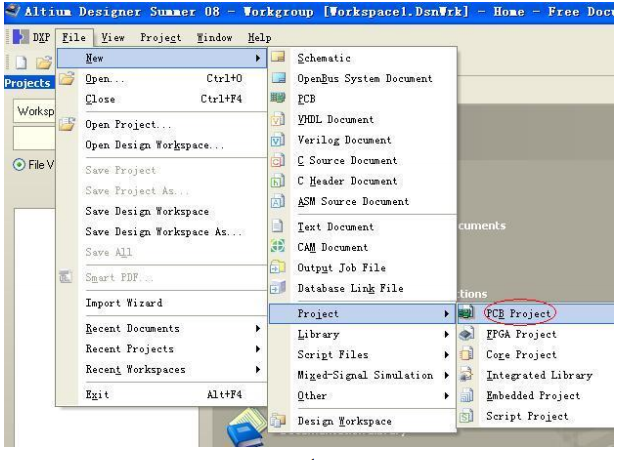Choose Open Design Workspace...
The width and height of the screenshot is (624, 460).
pyautogui.click(x=162, y=145)
